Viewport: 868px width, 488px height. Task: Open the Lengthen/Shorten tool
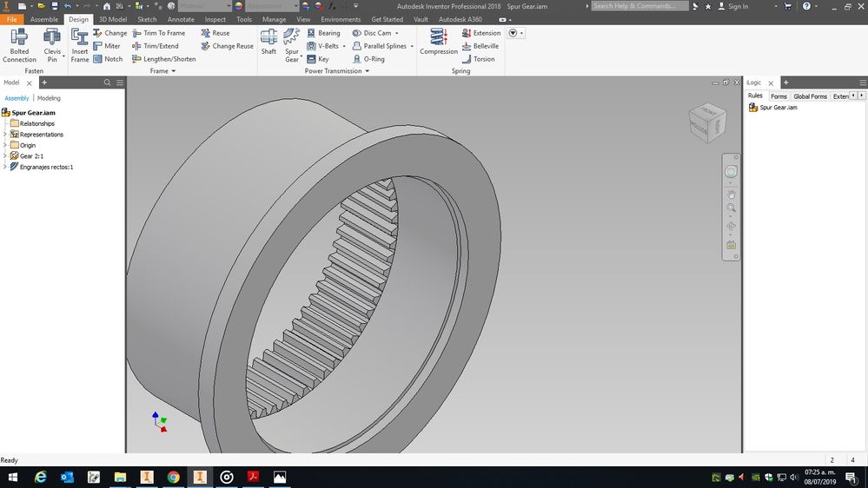164,59
